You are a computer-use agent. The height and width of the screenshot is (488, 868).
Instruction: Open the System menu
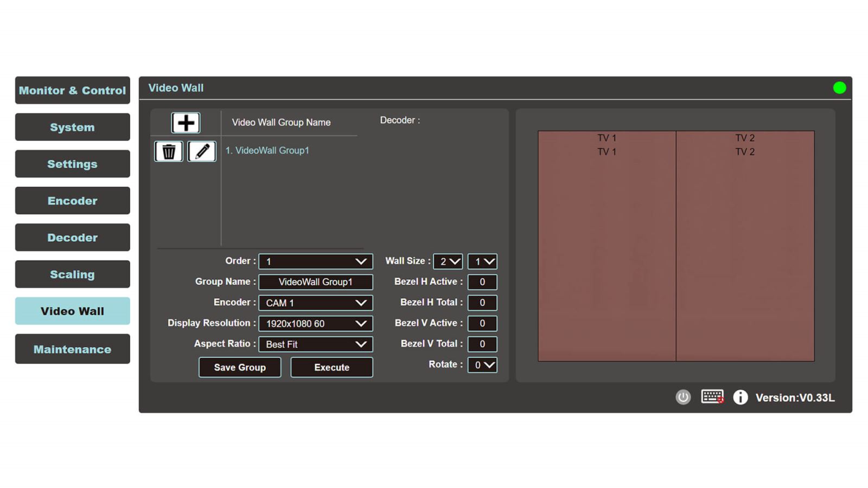(x=73, y=127)
